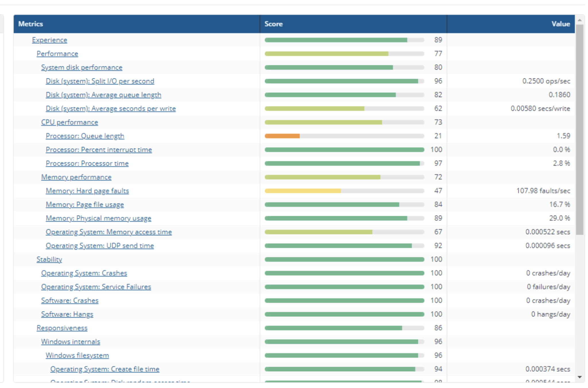Click scrollbar up arrow
This screenshot has height=388, width=588.
tap(579, 20)
